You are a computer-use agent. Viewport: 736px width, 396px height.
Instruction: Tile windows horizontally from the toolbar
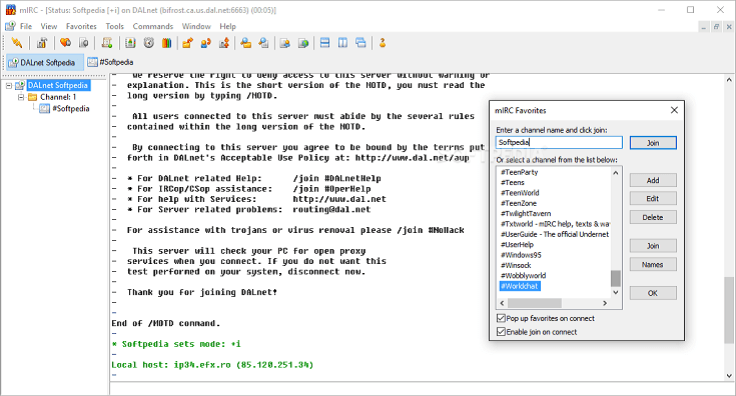tap(325, 43)
